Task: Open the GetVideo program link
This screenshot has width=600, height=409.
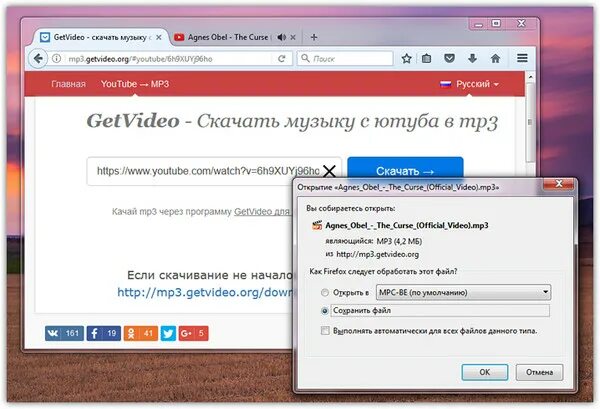Action: 262,212
